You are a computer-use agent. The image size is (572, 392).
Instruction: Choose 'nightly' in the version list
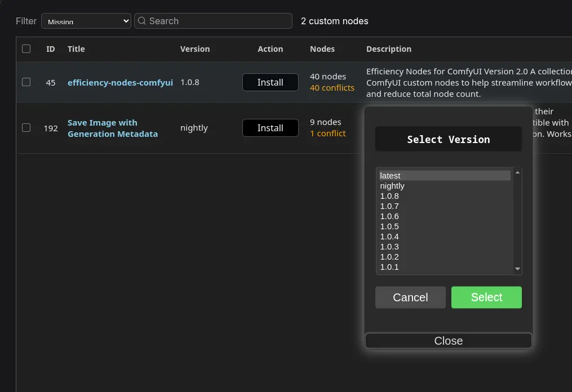[x=444, y=186]
